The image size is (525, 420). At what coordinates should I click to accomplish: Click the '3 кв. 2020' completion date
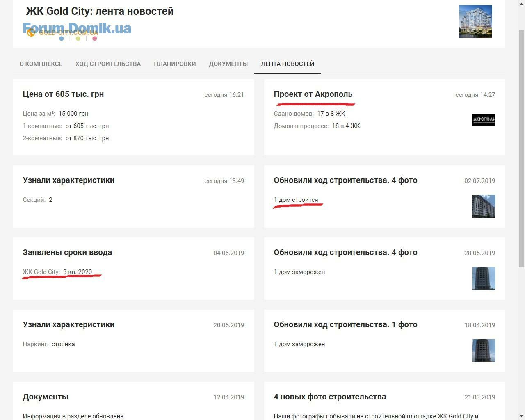pyautogui.click(x=78, y=272)
